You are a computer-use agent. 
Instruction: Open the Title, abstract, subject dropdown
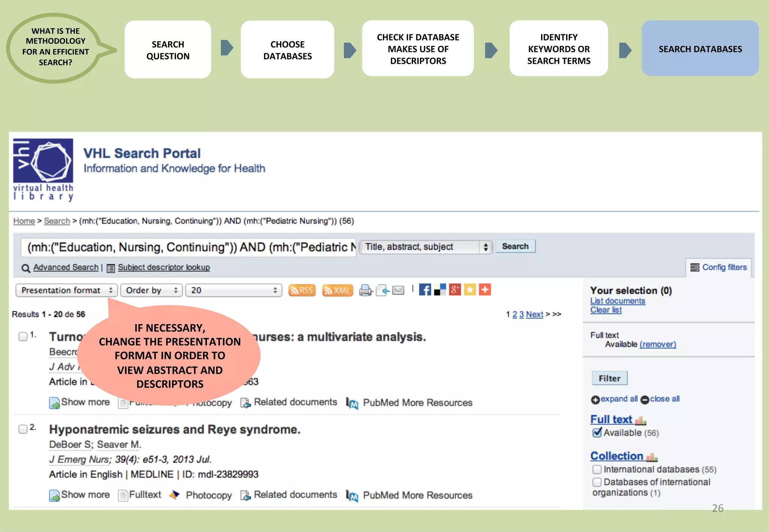click(425, 247)
